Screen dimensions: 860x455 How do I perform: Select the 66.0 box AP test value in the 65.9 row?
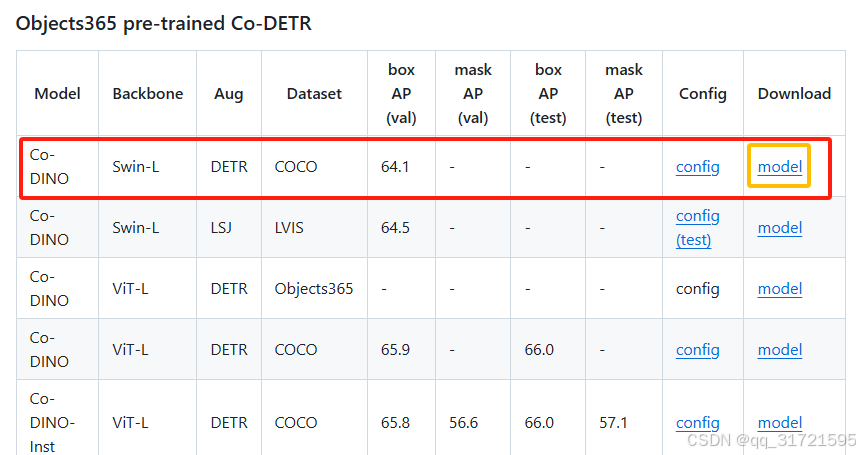click(539, 350)
